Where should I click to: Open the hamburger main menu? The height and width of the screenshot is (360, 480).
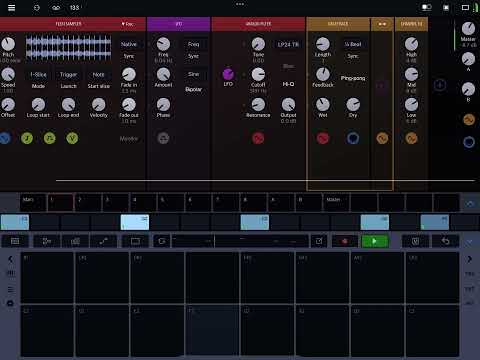tap(11, 7)
